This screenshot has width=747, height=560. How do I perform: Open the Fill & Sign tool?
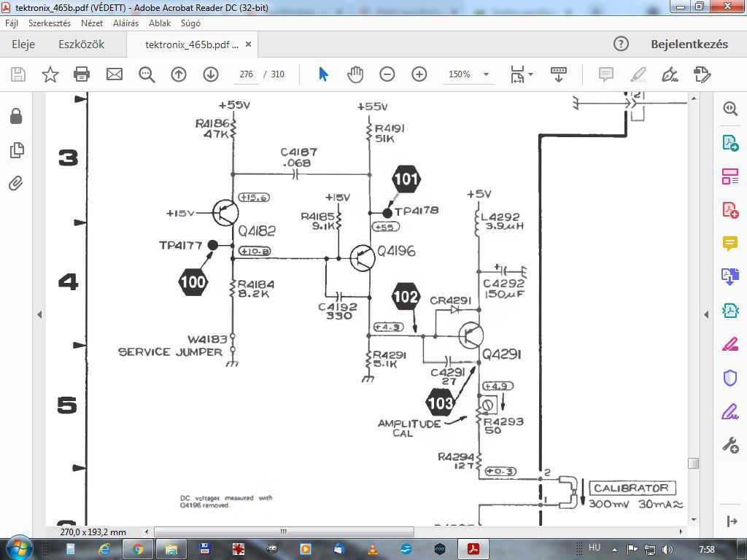pyautogui.click(x=729, y=411)
